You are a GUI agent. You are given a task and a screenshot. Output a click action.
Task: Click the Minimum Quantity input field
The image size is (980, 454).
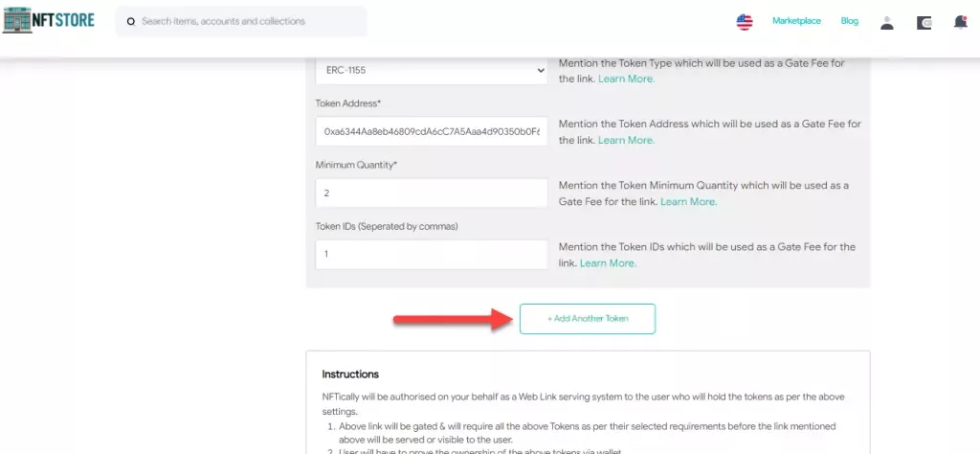point(431,193)
